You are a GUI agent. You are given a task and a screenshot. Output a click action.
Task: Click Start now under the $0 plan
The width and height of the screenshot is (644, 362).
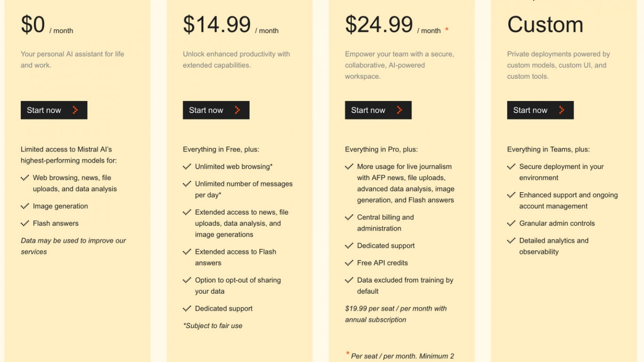click(54, 110)
